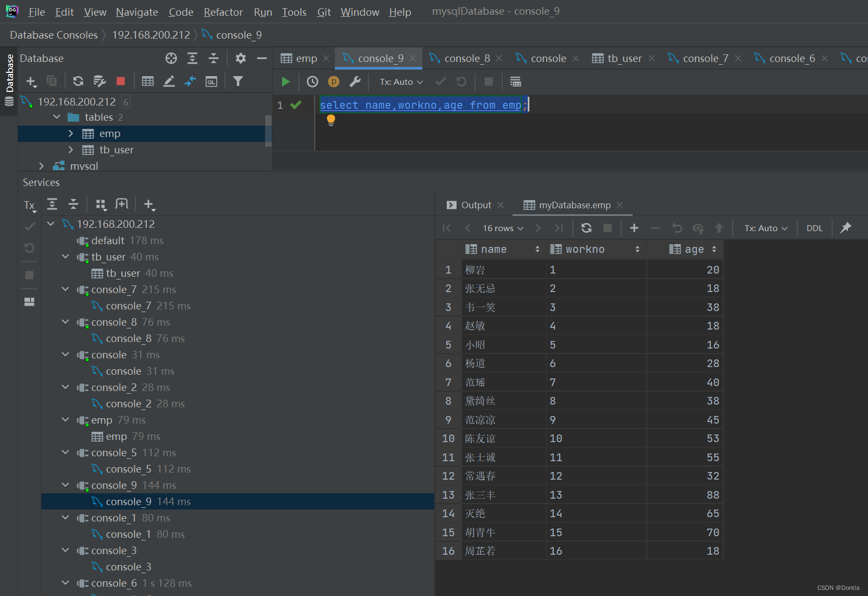Viewport: 868px width, 596px height.
Task: Click the red stop/deactivate icon in Database panel
Action: pyautogui.click(x=121, y=81)
